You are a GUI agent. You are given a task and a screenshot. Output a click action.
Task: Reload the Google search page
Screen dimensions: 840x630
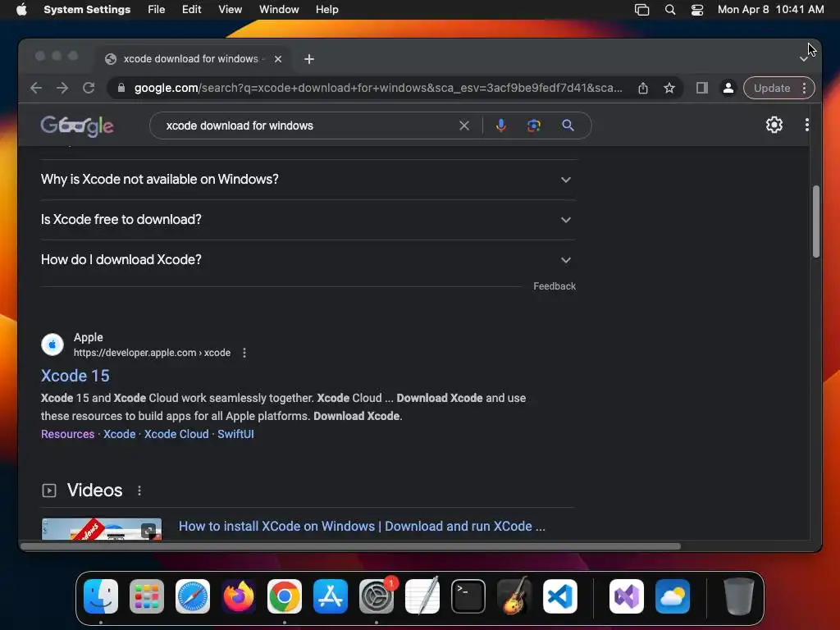pyautogui.click(x=89, y=88)
